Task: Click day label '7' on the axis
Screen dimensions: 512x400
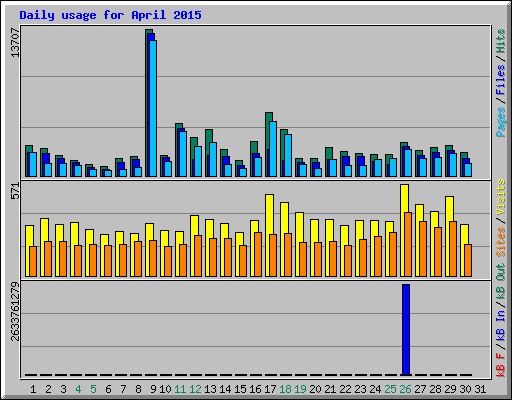Action: click(x=123, y=389)
